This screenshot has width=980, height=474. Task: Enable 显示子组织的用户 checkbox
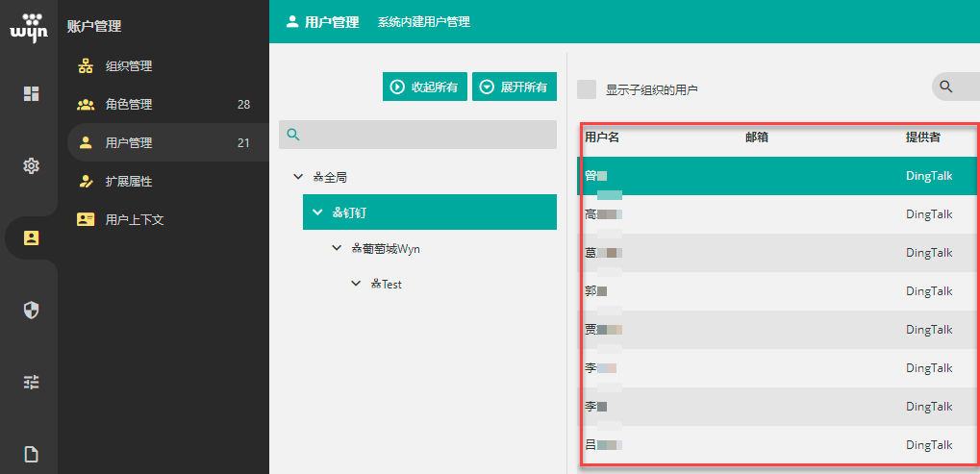click(x=587, y=89)
